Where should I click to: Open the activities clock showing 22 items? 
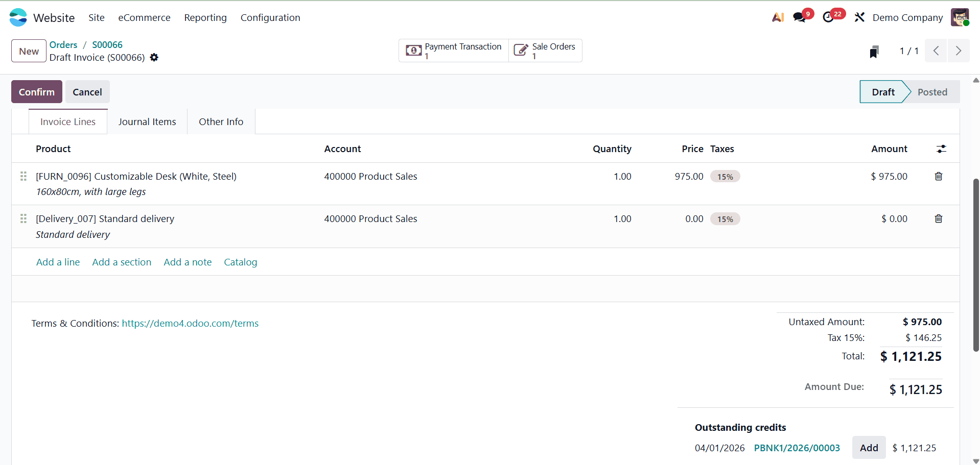click(830, 17)
